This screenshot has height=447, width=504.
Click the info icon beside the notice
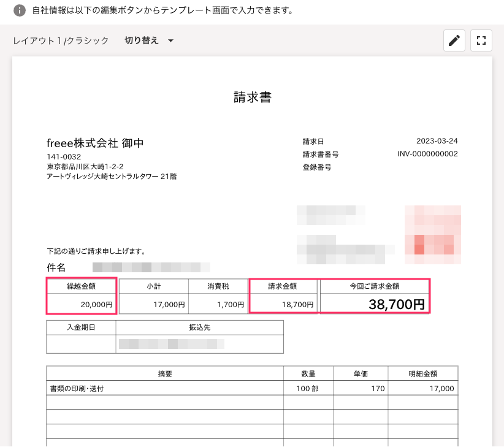coord(19,10)
